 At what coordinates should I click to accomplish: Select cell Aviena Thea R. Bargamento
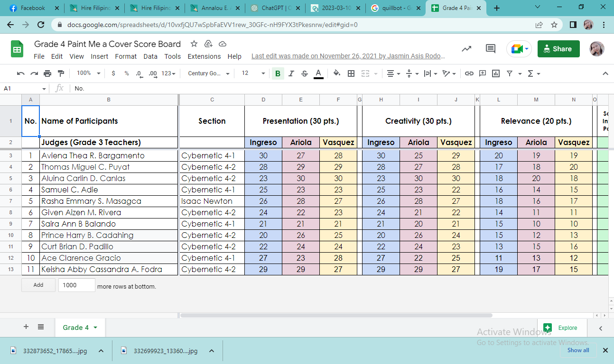coord(109,155)
